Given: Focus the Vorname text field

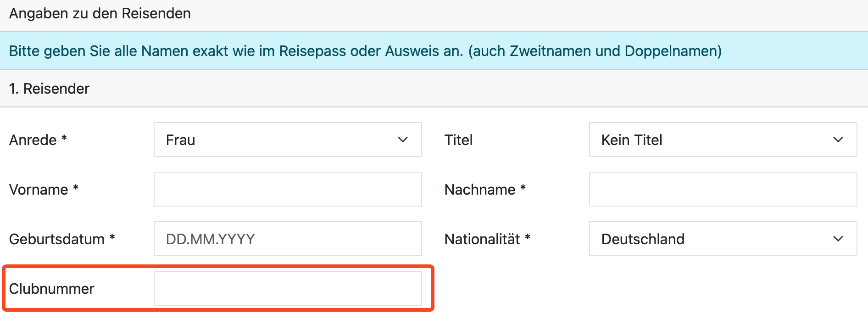Looking at the screenshot, I should [288, 189].
